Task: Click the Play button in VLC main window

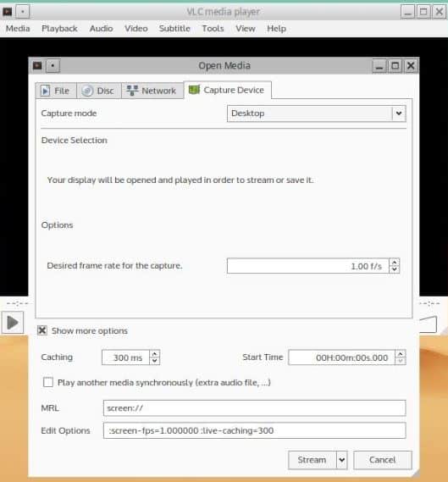Action: [13, 323]
